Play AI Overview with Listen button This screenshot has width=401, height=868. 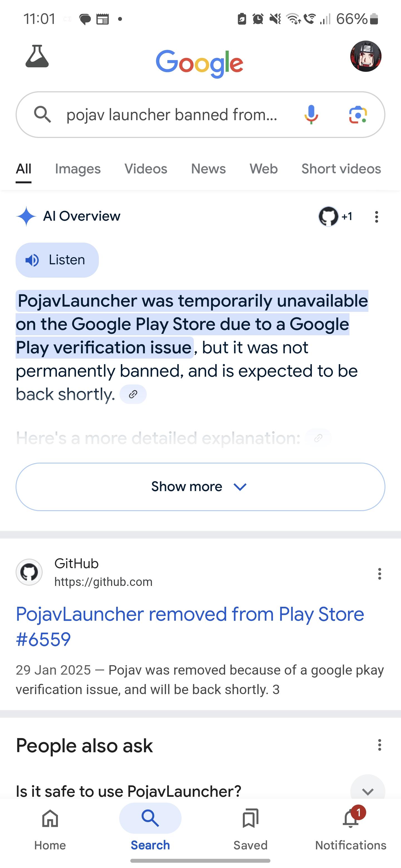pyautogui.click(x=57, y=260)
